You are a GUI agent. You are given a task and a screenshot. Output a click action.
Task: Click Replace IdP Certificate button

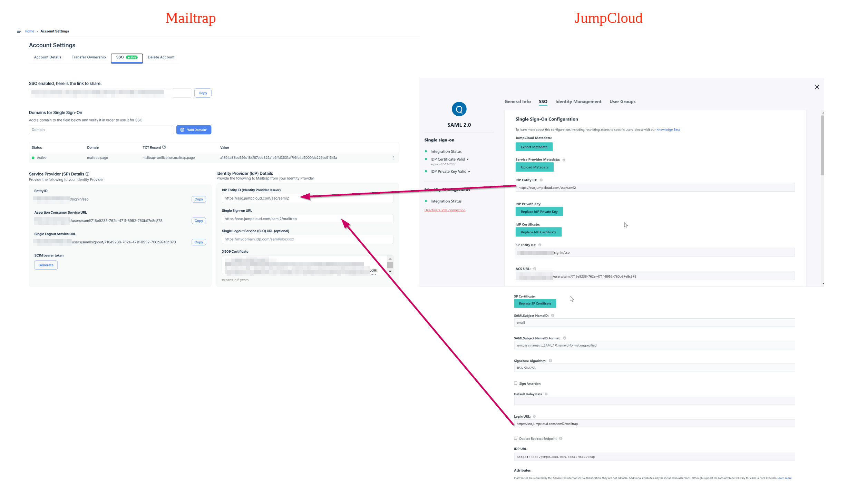[538, 232]
